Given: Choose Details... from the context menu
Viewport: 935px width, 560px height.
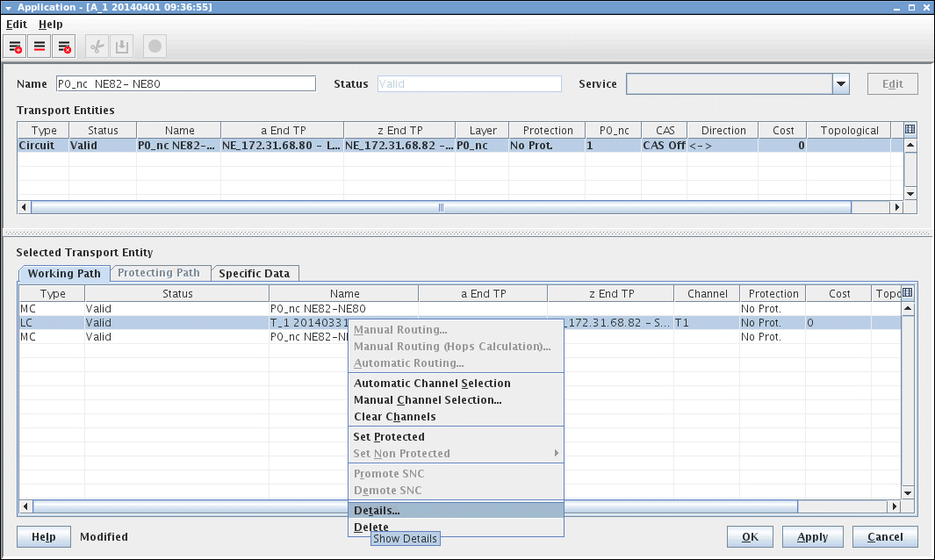Looking at the screenshot, I should [377, 510].
